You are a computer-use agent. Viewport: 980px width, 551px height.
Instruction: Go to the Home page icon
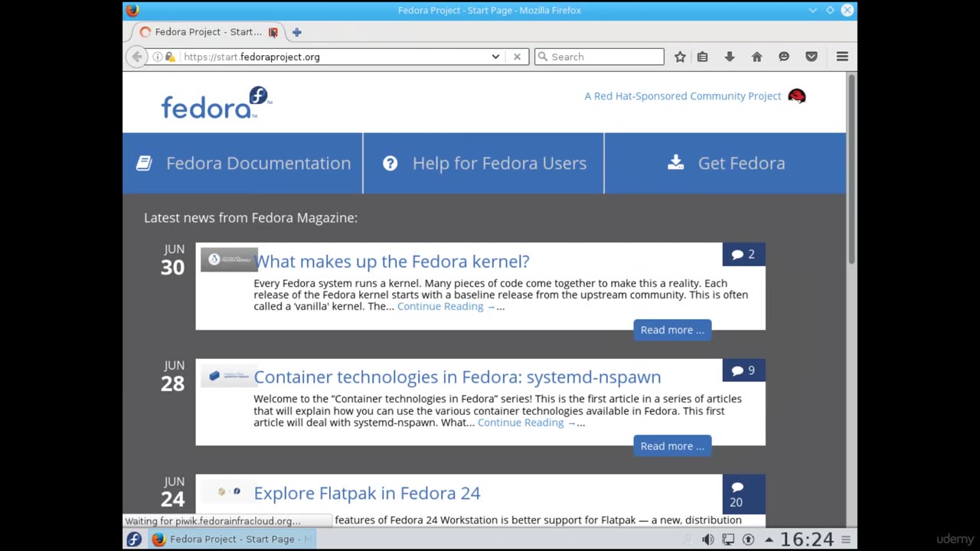757,57
